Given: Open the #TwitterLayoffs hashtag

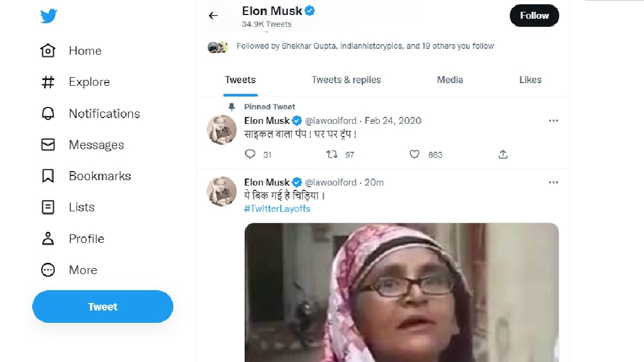Looking at the screenshot, I should coord(277,209).
